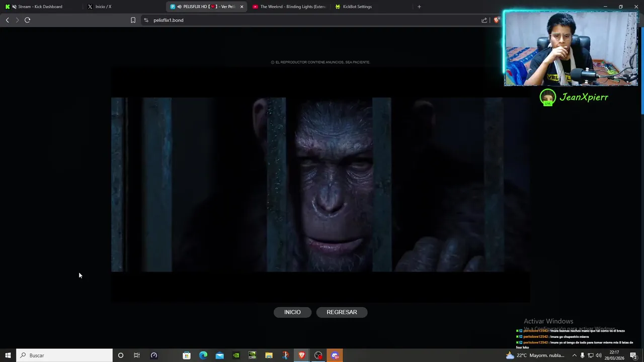Open Cortana circle icon in taskbar

click(x=120, y=355)
